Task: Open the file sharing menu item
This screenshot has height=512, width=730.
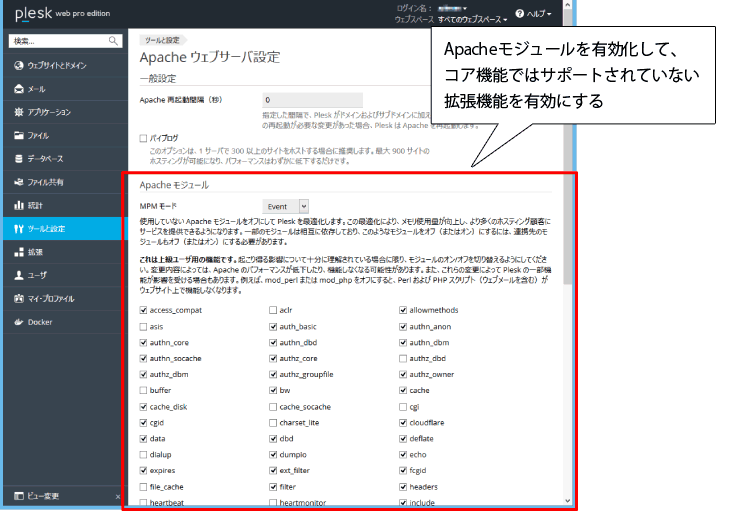Action: pyautogui.click(x=65, y=182)
